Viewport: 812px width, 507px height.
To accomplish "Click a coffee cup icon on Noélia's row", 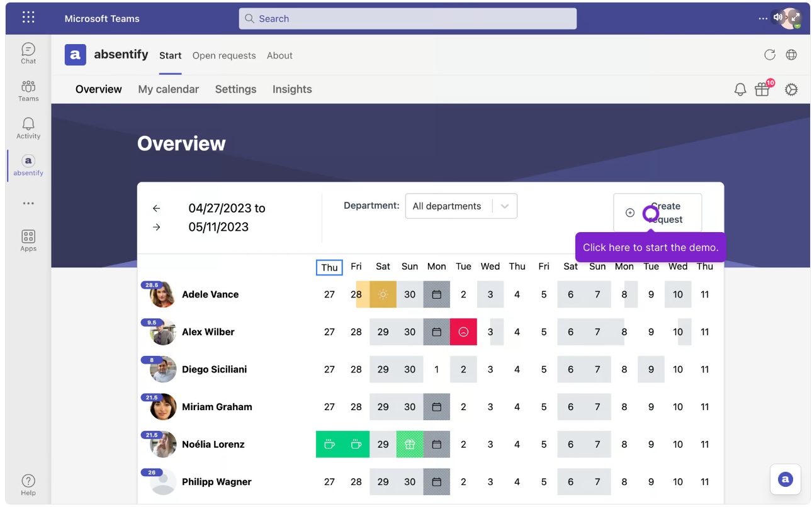I will (329, 444).
